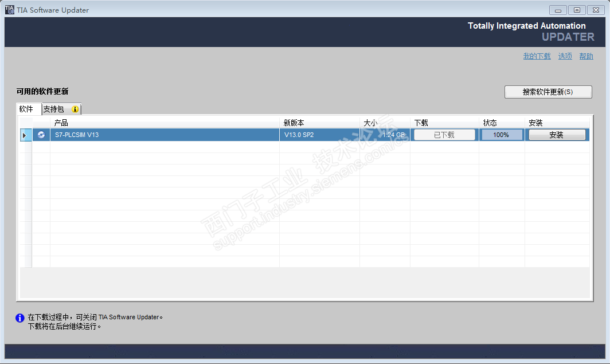
Task: Click the 状态 column header
Action: click(502, 123)
